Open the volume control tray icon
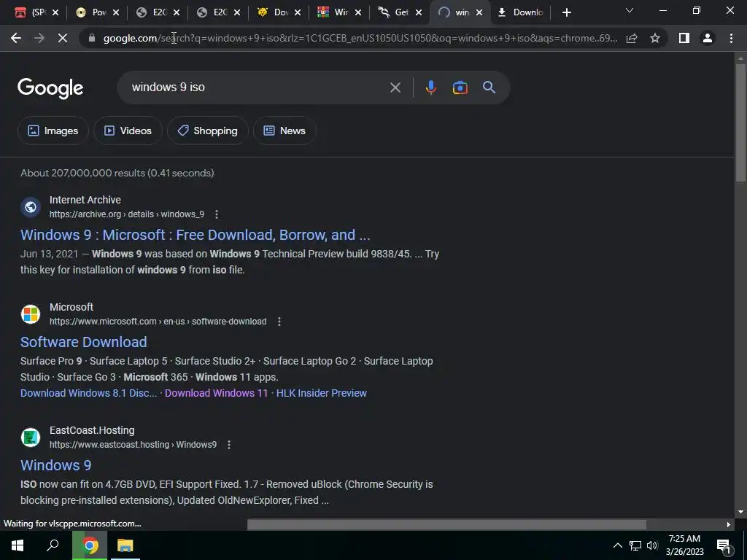The width and height of the screenshot is (747, 560). click(x=652, y=545)
